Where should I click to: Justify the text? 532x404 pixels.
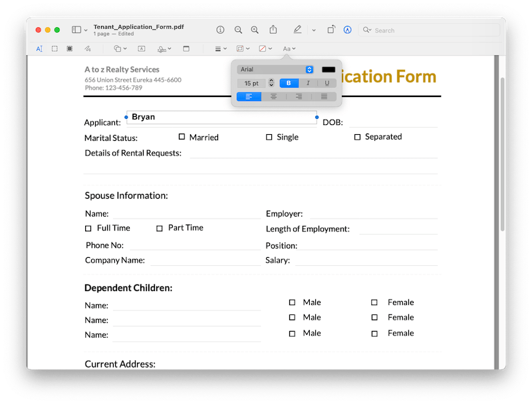click(x=324, y=96)
